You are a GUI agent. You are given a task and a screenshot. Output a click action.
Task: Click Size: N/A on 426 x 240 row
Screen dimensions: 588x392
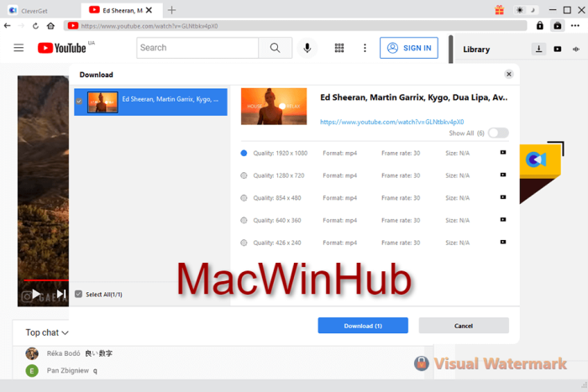pos(457,243)
